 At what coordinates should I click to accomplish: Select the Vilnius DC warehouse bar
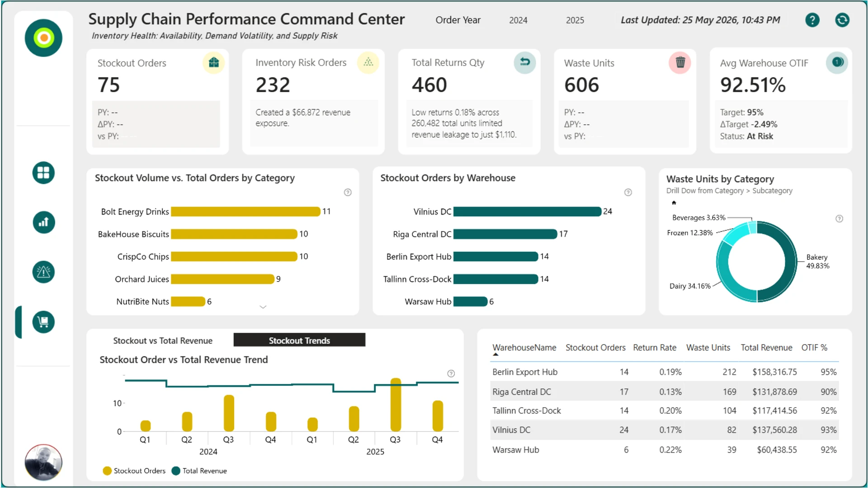click(x=528, y=211)
